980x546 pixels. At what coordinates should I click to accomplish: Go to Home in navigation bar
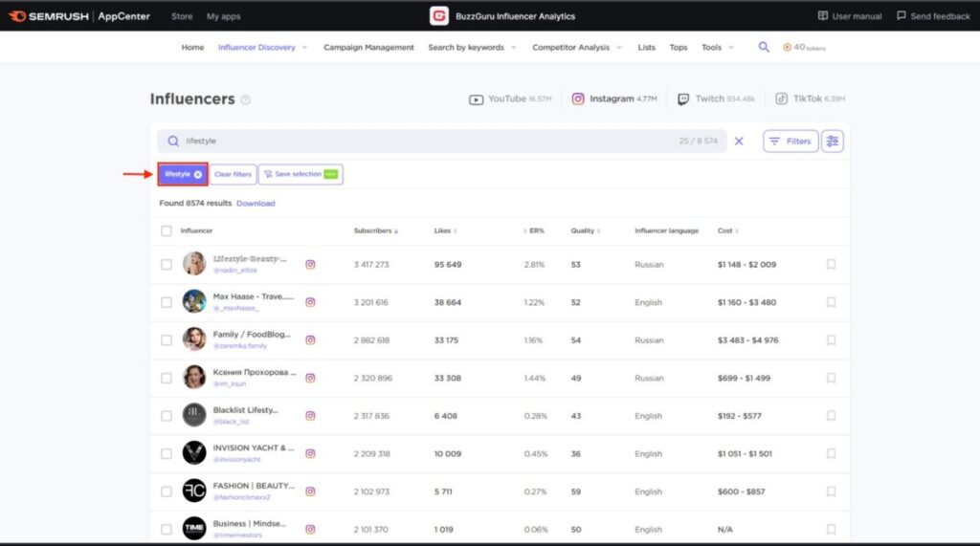tap(192, 48)
